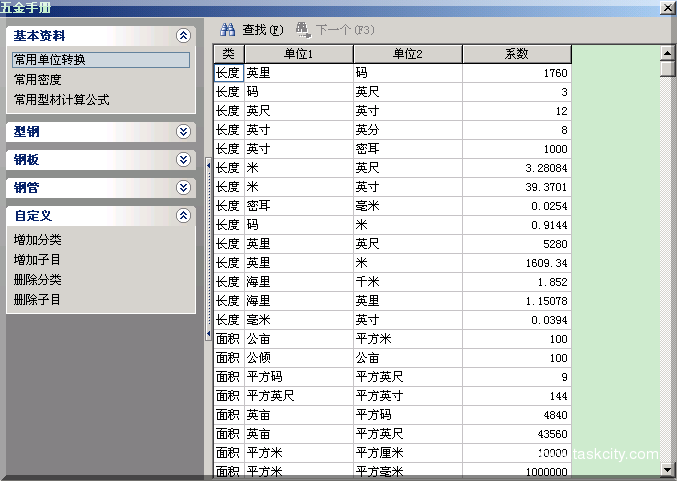
Task: Choose 删除子目 under 自定义
Action: tap(38, 300)
